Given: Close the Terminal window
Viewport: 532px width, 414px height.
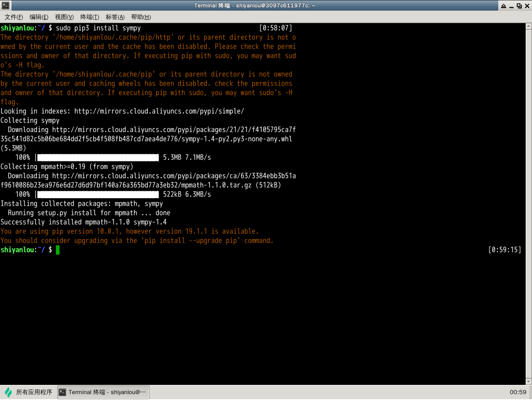Looking at the screenshot, I should pos(527,6).
